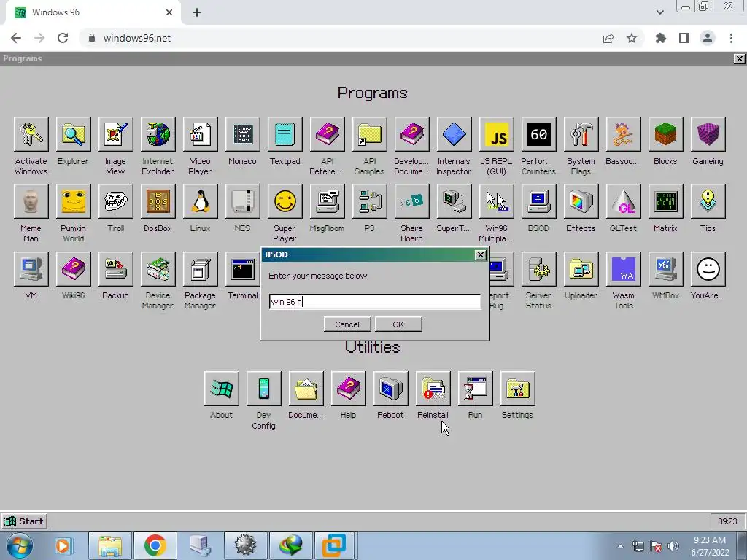747x560 pixels.
Task: Open the Backup program
Action: point(115,269)
